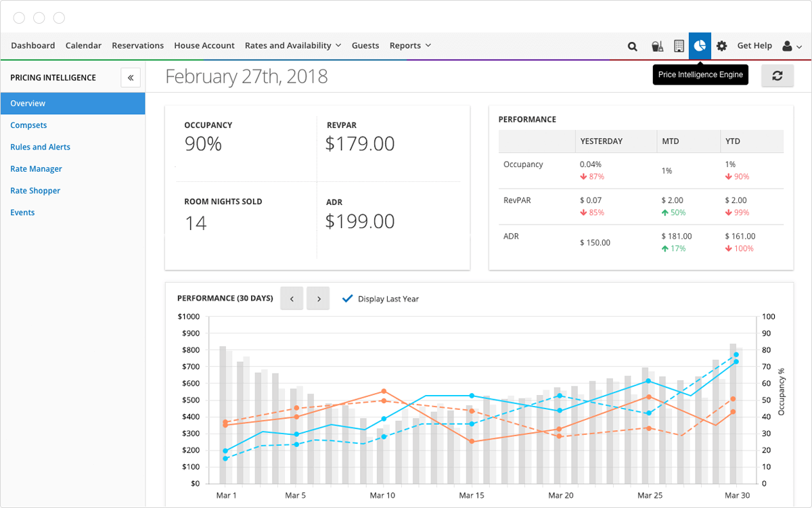Click the 87% occupancy decrease under Yesterday
The height and width of the screenshot is (508, 812).
[x=592, y=177]
